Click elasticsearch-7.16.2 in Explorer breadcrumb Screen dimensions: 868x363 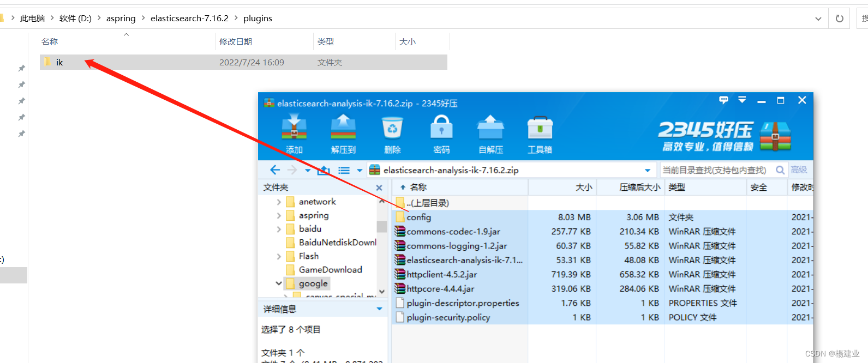[x=189, y=19]
